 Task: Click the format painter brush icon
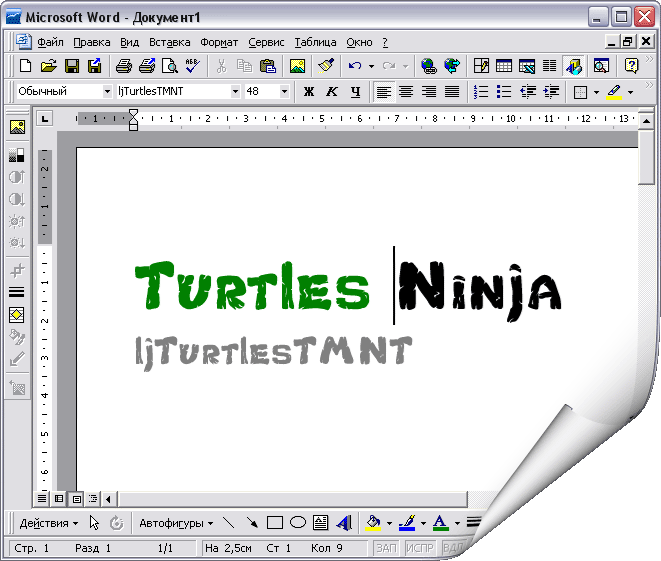point(326,66)
